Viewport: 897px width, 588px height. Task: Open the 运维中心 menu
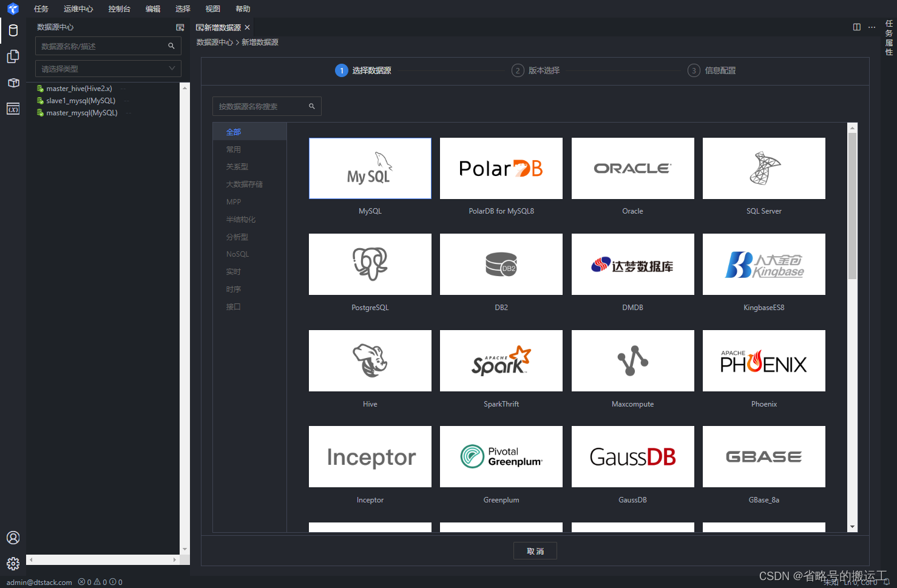point(78,9)
